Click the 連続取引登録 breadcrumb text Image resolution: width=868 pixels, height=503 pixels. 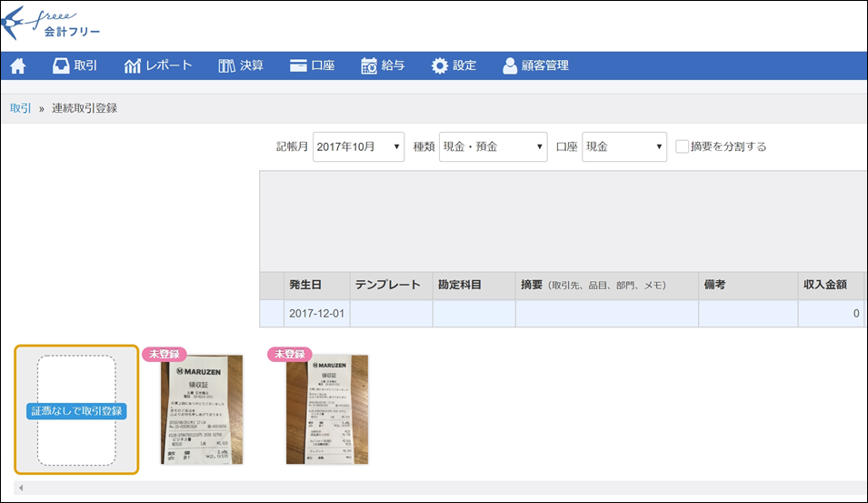[x=85, y=108]
